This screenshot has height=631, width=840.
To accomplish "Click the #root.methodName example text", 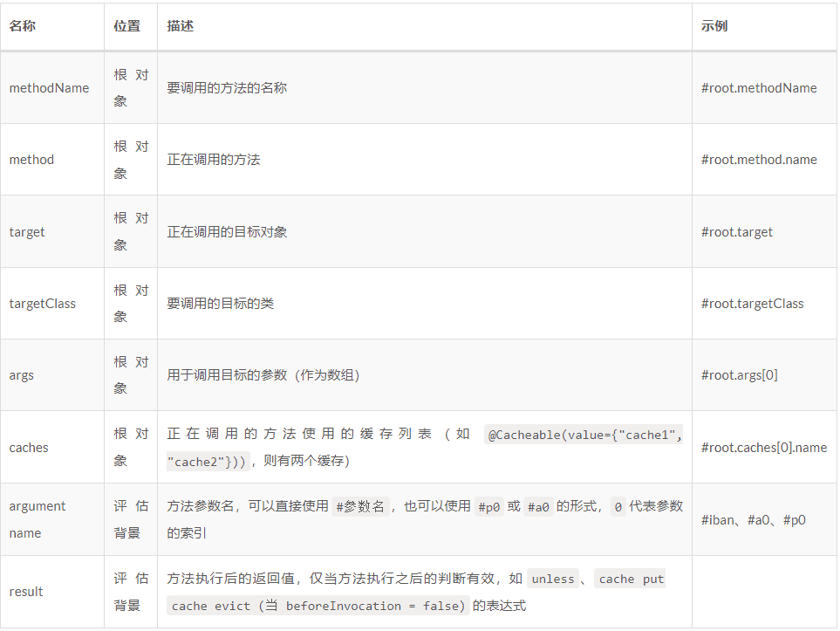I will click(x=759, y=88).
